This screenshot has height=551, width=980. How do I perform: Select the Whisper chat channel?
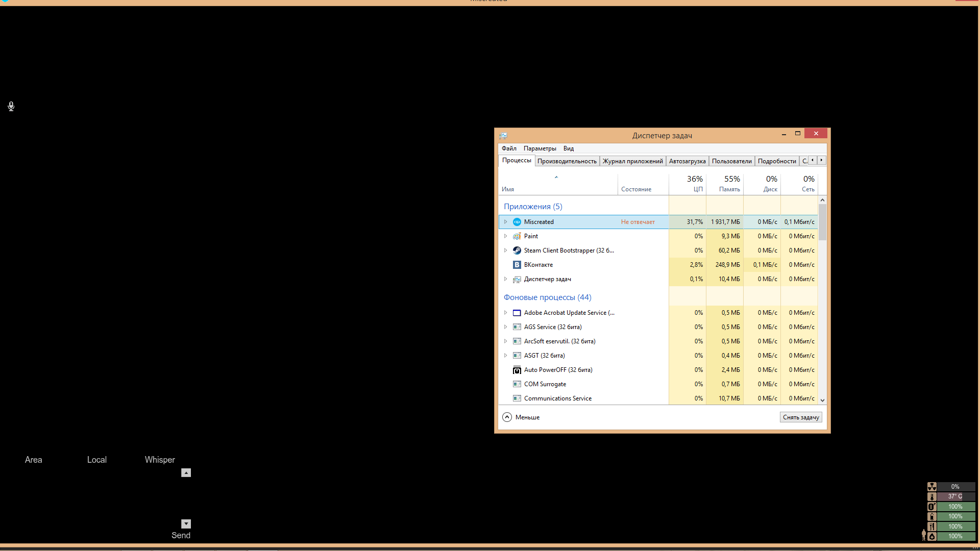(x=160, y=460)
